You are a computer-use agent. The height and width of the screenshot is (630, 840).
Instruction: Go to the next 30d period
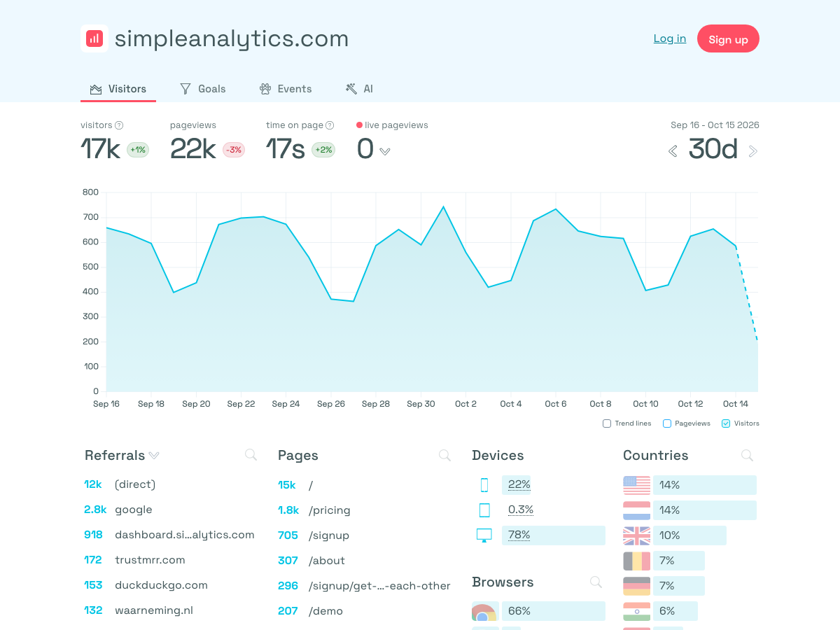click(x=753, y=151)
